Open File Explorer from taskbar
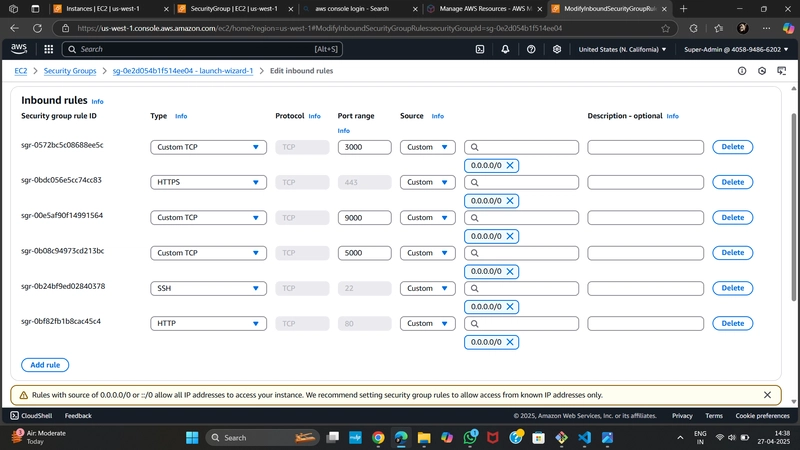This screenshot has height=450, width=800. coord(423,438)
